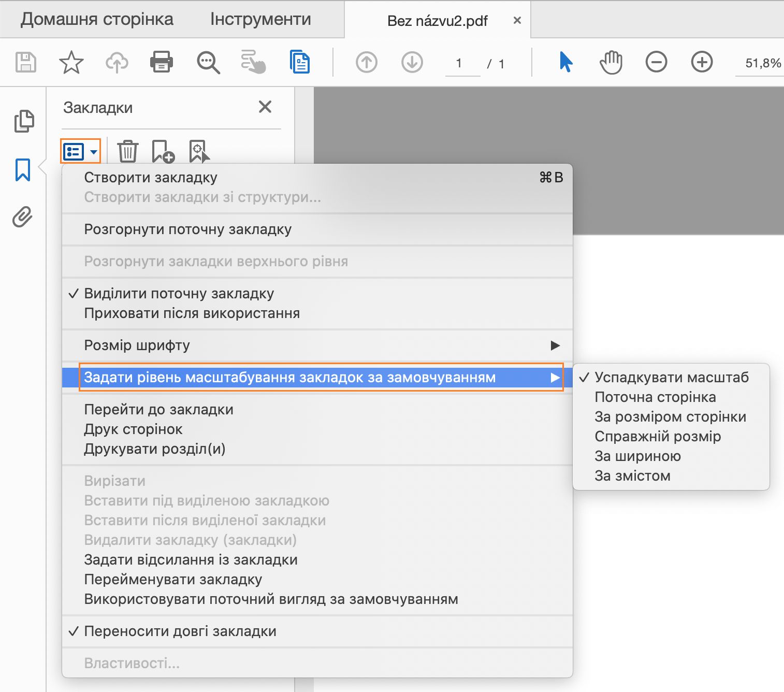Screen dimensions: 784x692
Task: Add the document to starred favorites
Action: [71, 63]
